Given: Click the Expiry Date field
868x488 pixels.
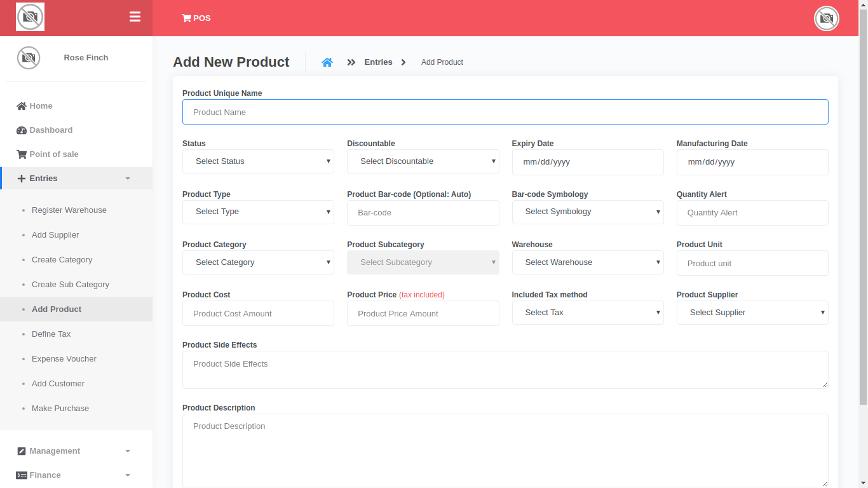Looking at the screenshot, I should pos(587,162).
